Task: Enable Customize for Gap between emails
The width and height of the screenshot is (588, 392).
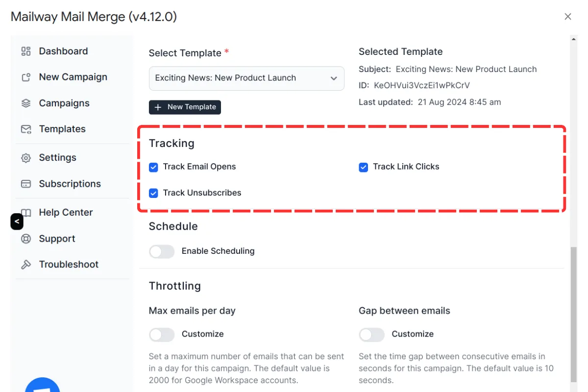Action: [x=371, y=335]
